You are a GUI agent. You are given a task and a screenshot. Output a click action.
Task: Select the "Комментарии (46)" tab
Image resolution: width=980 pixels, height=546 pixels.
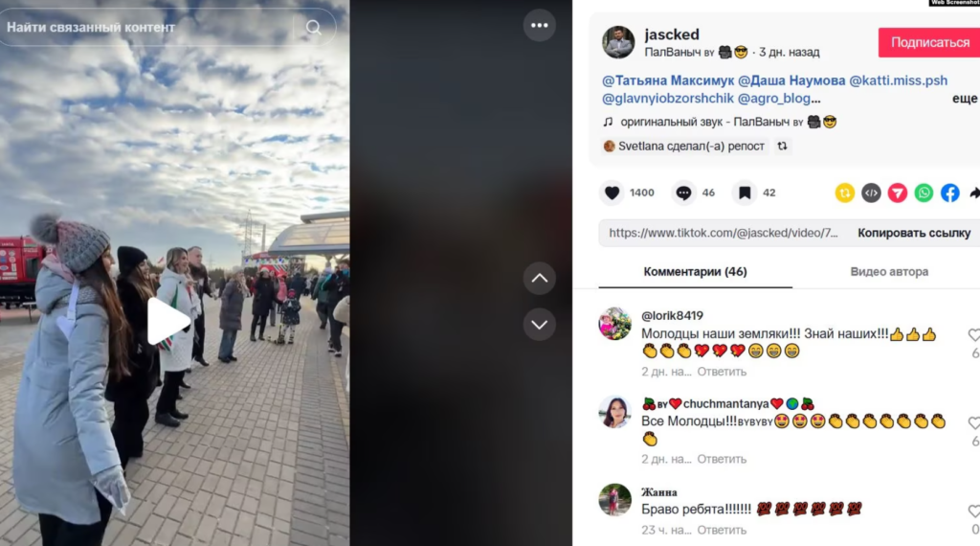click(695, 271)
